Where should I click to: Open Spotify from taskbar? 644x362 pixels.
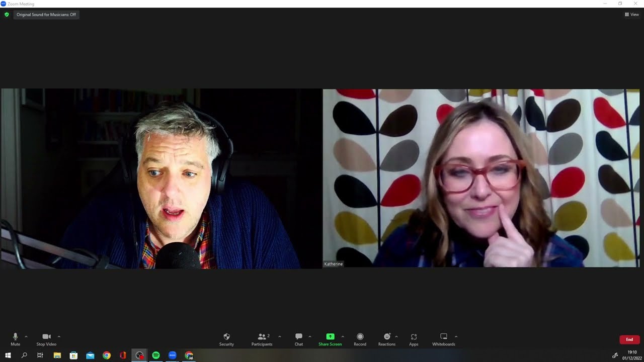point(156,355)
